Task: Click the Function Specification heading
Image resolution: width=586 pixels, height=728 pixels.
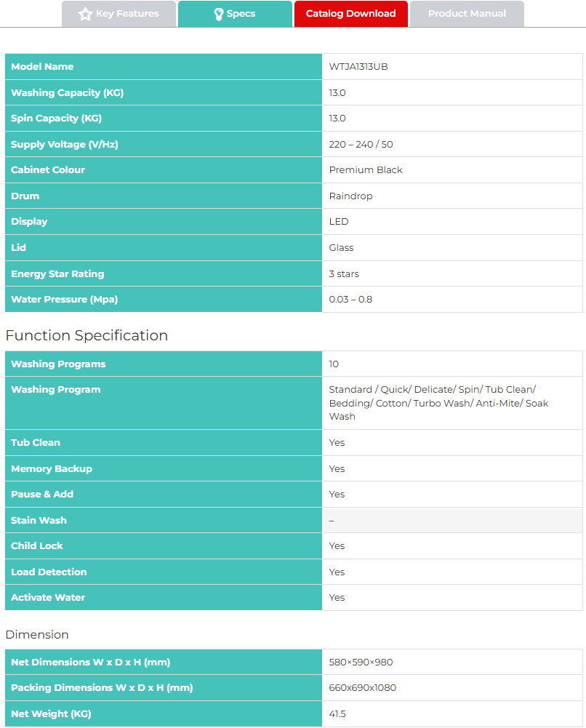Action: click(87, 335)
